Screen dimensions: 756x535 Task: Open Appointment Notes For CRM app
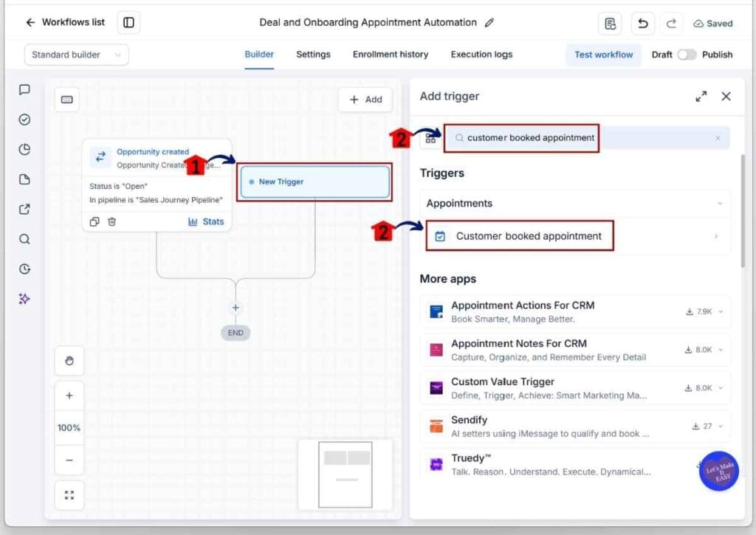tap(575, 350)
